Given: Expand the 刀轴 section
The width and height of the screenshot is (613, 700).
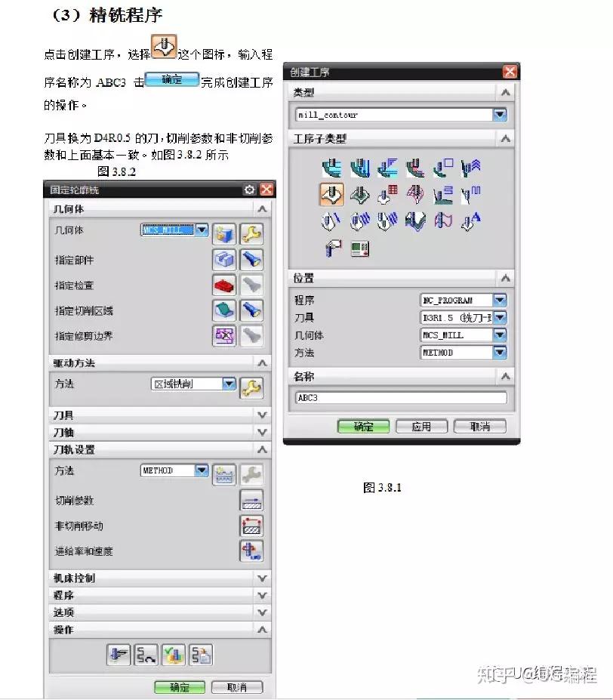Looking at the screenshot, I should coord(262,432).
